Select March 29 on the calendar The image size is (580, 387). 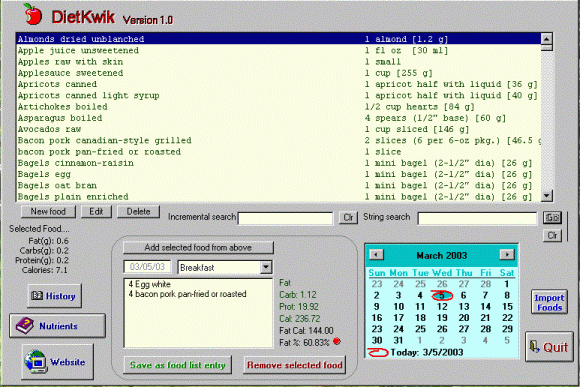507,329
